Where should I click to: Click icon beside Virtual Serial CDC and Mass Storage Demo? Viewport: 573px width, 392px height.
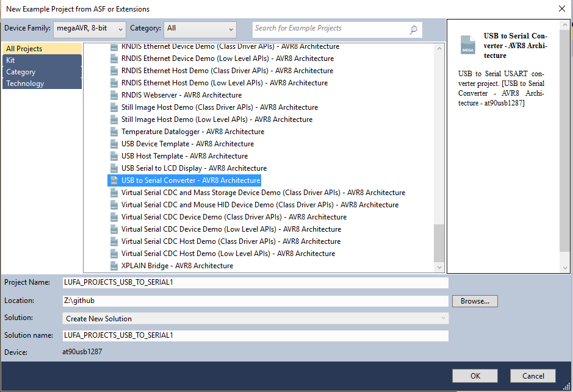tap(114, 193)
